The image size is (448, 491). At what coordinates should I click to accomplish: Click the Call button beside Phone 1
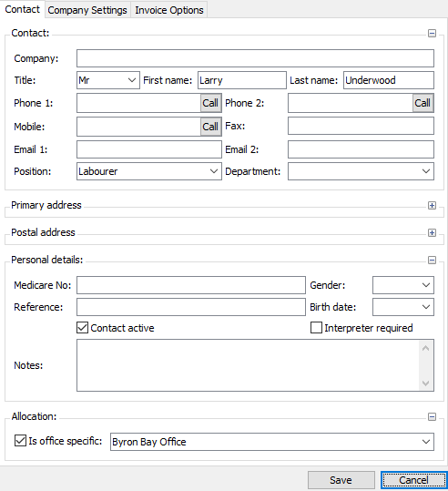coord(210,103)
